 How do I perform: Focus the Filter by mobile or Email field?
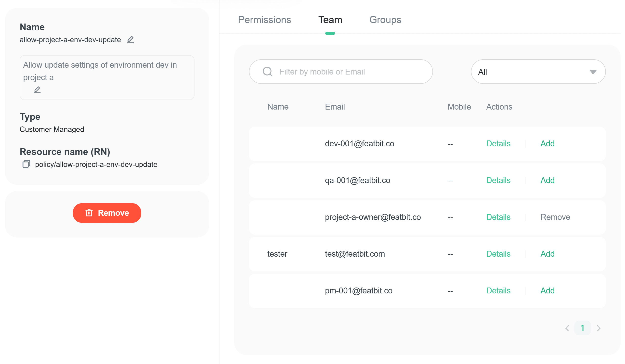[347, 72]
